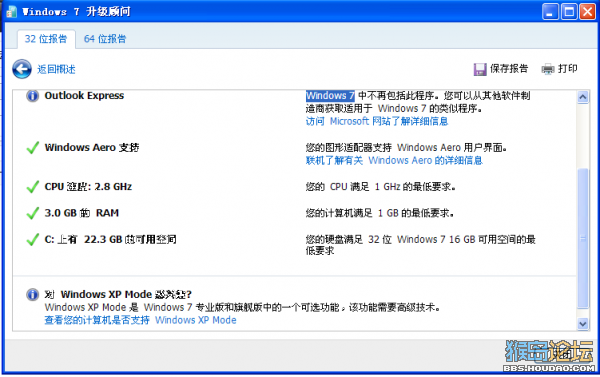
Task: Click the 打印 button
Action: pos(559,69)
